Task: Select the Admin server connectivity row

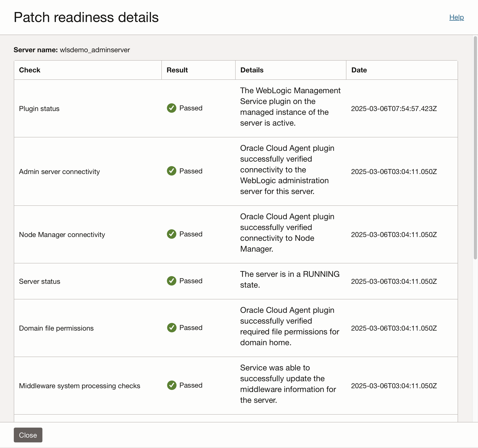Action: (59, 171)
